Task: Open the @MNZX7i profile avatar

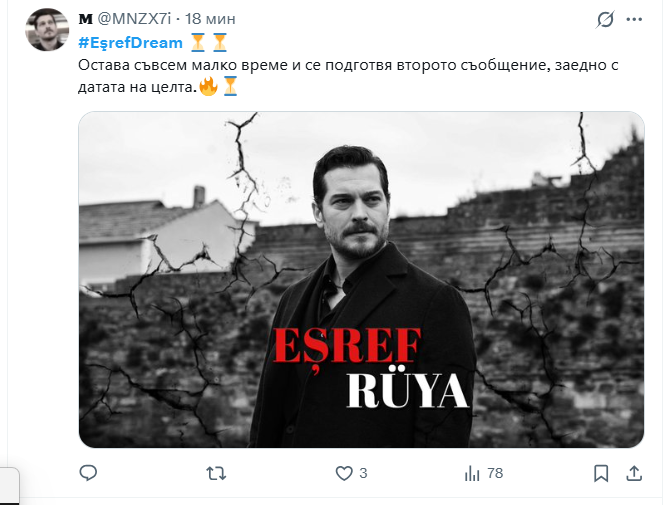Action: [47, 29]
